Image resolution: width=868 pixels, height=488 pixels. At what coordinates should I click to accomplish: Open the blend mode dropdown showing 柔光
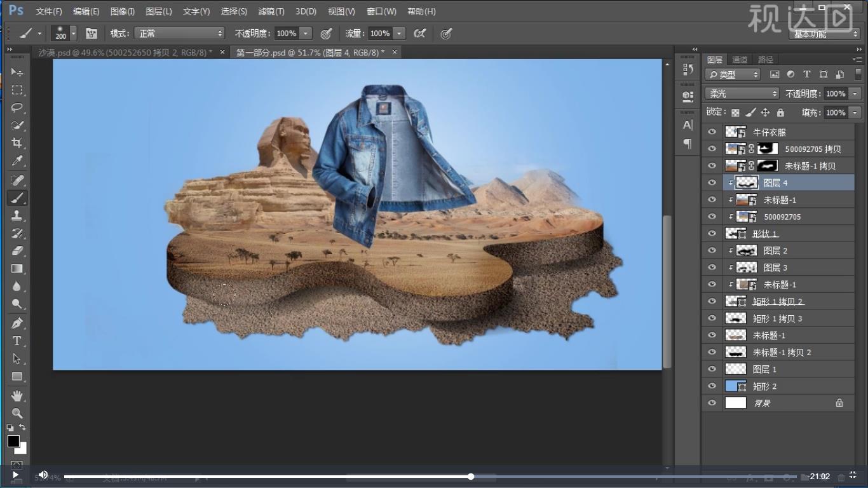point(742,93)
